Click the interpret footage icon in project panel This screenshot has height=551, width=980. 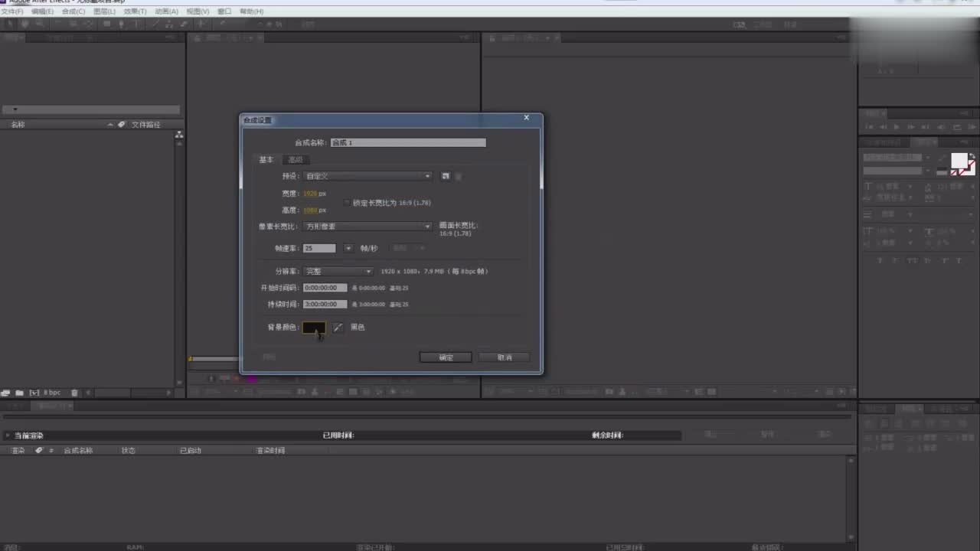[x=5, y=393]
